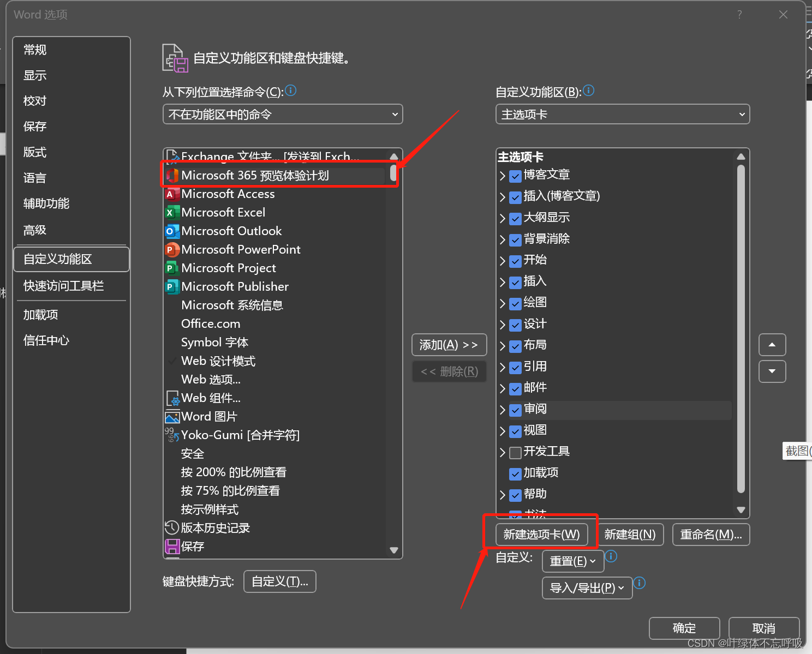This screenshot has width=812, height=654.
Task: Open the 重置(E) dropdown button
Action: click(573, 561)
